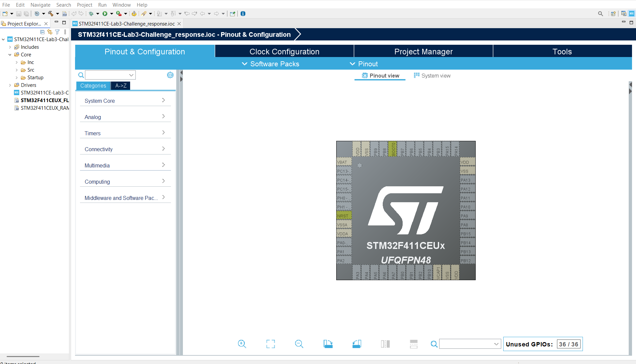
Task: Click the pin search field at bottom
Action: 466,344
